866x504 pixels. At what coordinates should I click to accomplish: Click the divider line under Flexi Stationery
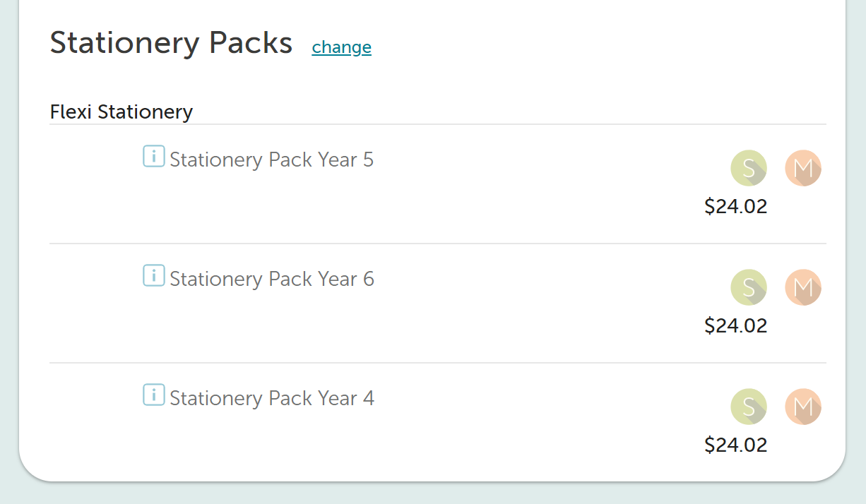click(x=438, y=124)
